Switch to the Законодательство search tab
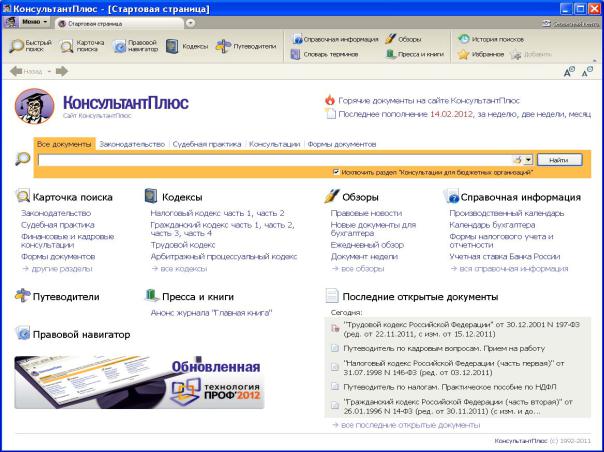 click(x=132, y=144)
